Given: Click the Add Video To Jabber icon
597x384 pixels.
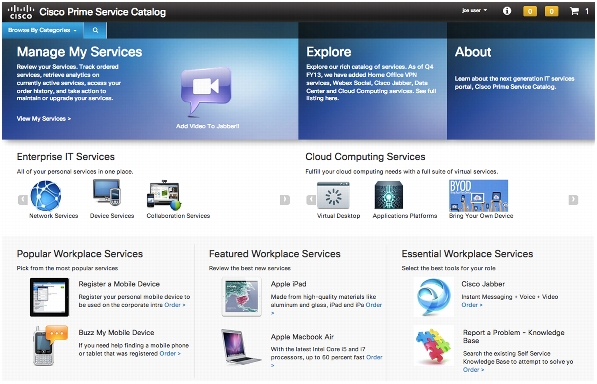Looking at the screenshot, I should pos(206,91).
